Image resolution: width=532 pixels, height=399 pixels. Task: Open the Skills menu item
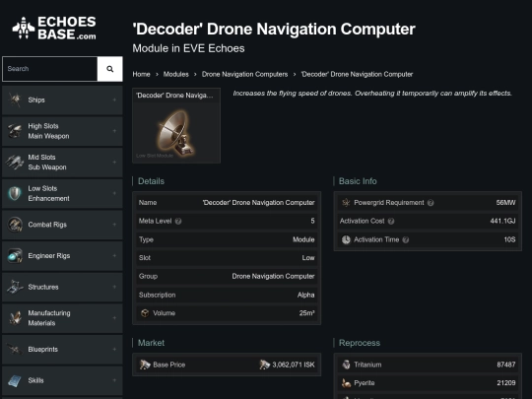62,381
